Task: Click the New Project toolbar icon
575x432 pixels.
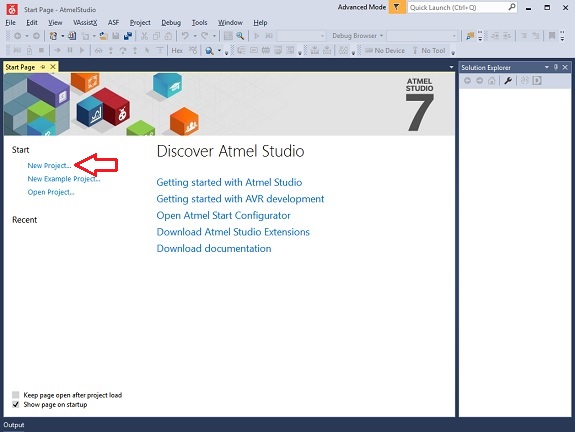Action: pos(53,36)
